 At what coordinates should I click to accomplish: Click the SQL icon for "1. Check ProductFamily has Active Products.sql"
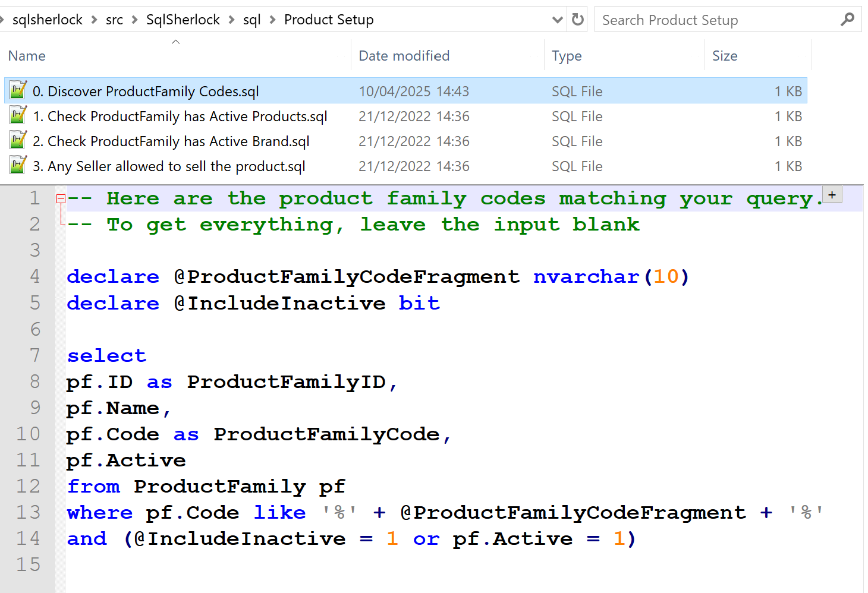pyautogui.click(x=18, y=115)
